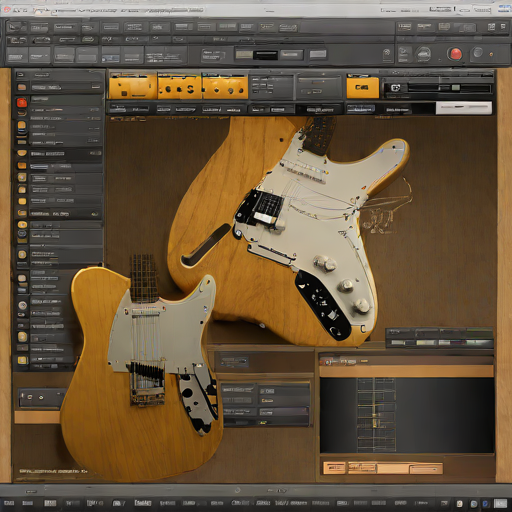Image resolution: width=512 pixels, height=512 pixels.
Task: Click the grid icon in the top-right toolbar
Action: 491,27
